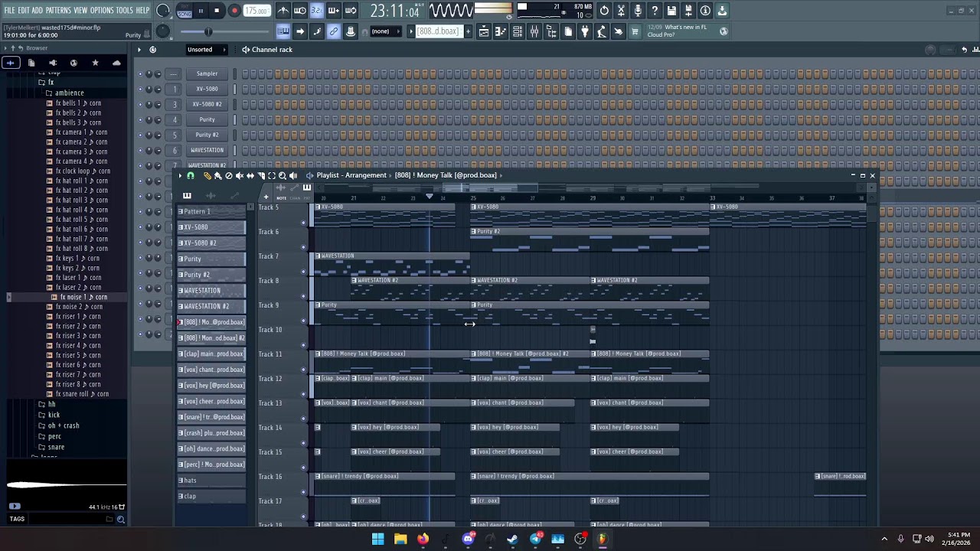Open the TOOLS menu
The image size is (980, 551).
[125, 11]
